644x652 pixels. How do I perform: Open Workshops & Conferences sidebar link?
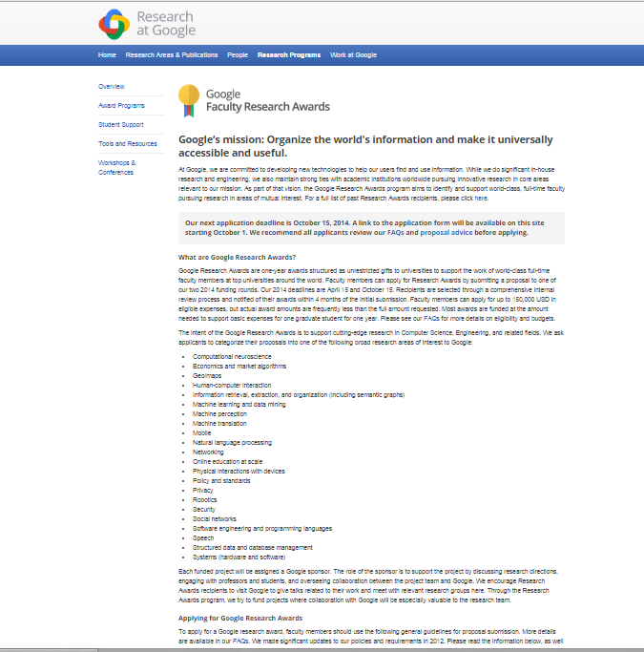tap(116, 168)
